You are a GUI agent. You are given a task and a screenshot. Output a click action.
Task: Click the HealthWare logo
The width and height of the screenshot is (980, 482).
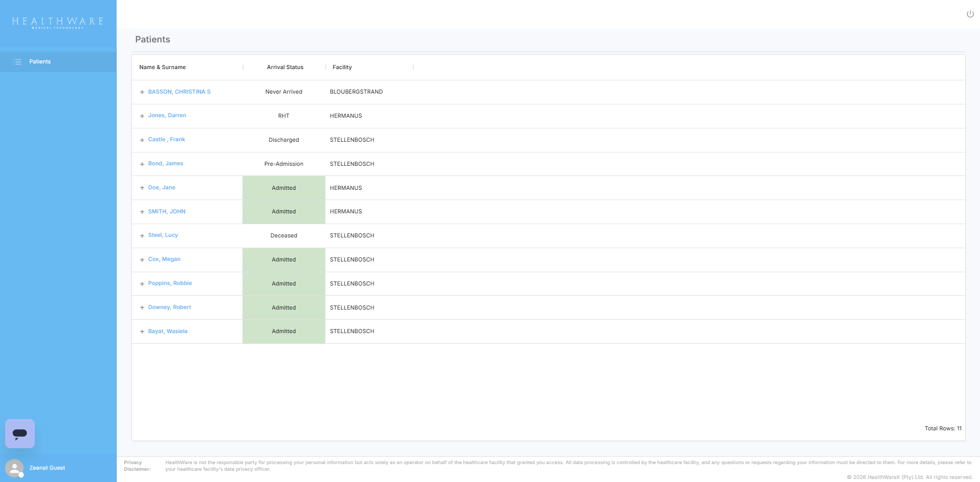tap(58, 22)
